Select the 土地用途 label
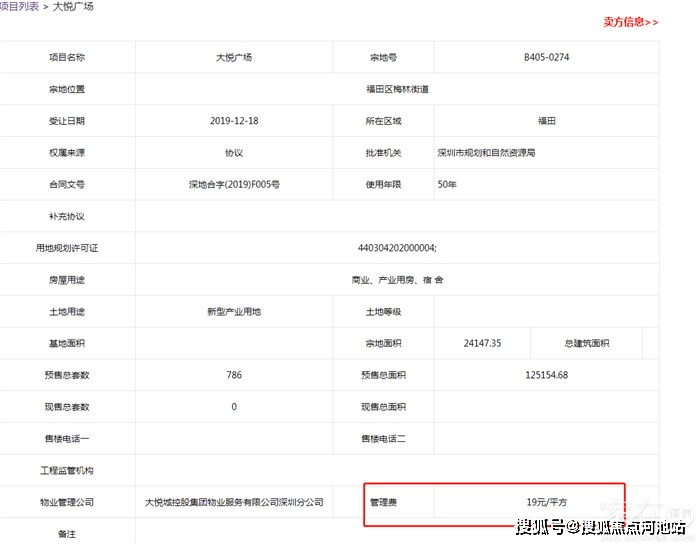 coord(67,311)
